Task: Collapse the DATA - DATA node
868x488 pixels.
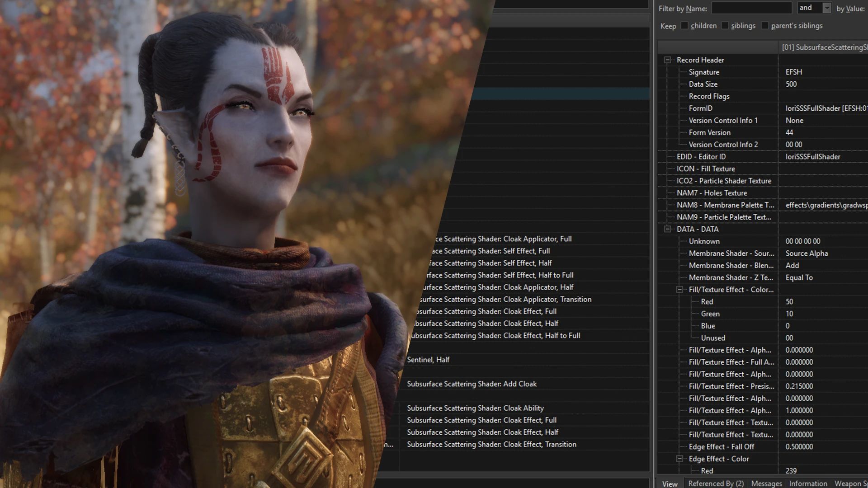Action: (667, 229)
